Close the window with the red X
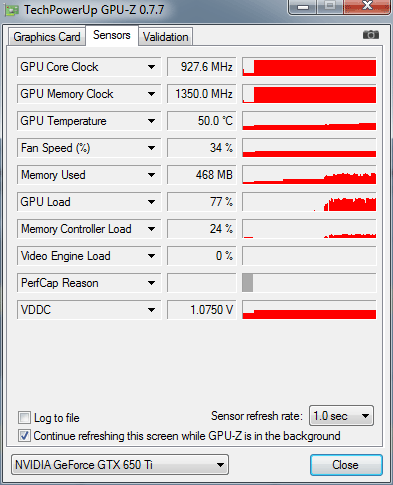 click(x=367, y=7)
